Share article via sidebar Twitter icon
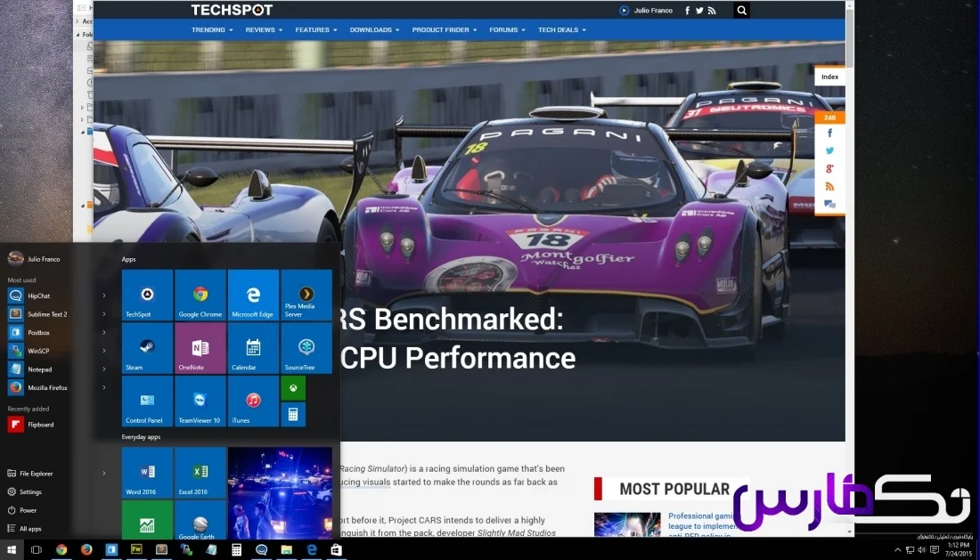 [x=829, y=150]
